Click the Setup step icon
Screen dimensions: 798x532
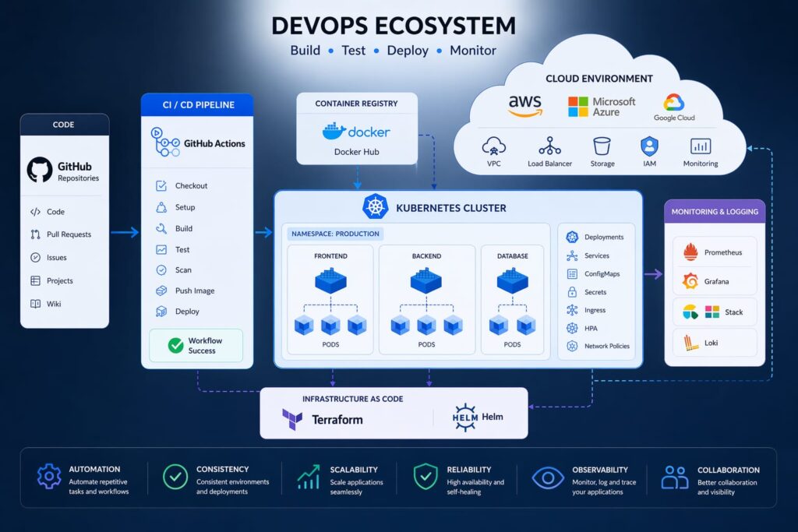(x=161, y=207)
